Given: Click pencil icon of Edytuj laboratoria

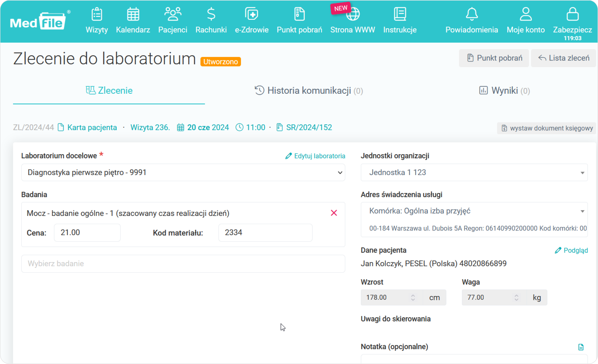Looking at the screenshot, I should coord(288,156).
